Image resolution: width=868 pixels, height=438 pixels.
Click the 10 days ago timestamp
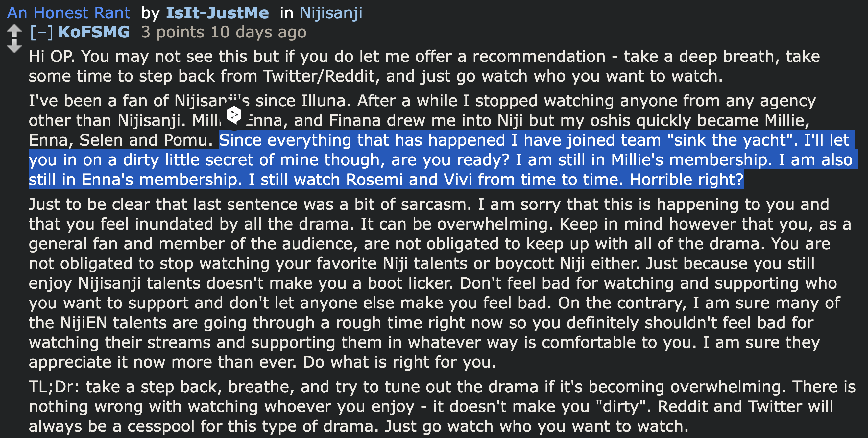(258, 32)
